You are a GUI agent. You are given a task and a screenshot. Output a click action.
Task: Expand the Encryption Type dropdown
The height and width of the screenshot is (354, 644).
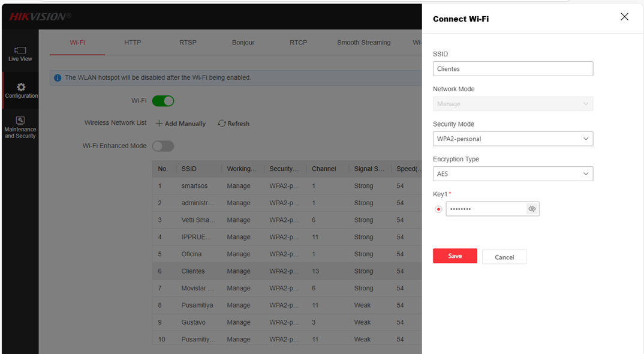(x=513, y=174)
